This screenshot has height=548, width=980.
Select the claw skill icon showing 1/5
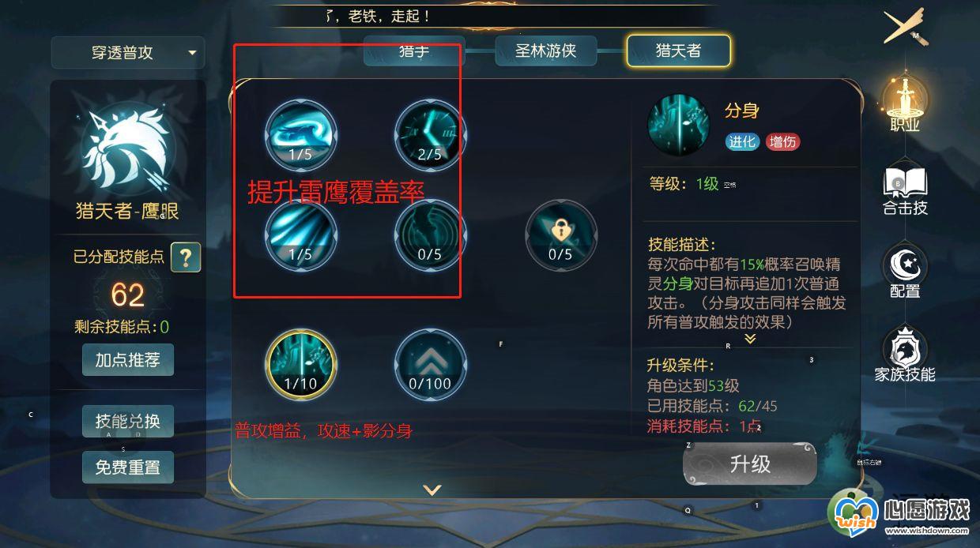tap(300, 134)
